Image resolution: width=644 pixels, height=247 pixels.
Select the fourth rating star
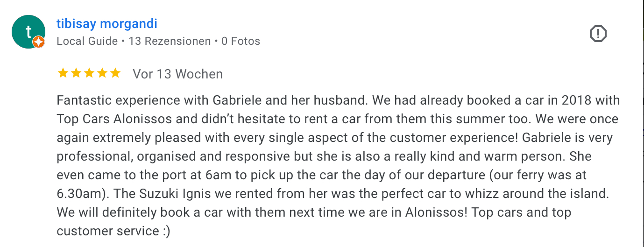point(102,73)
